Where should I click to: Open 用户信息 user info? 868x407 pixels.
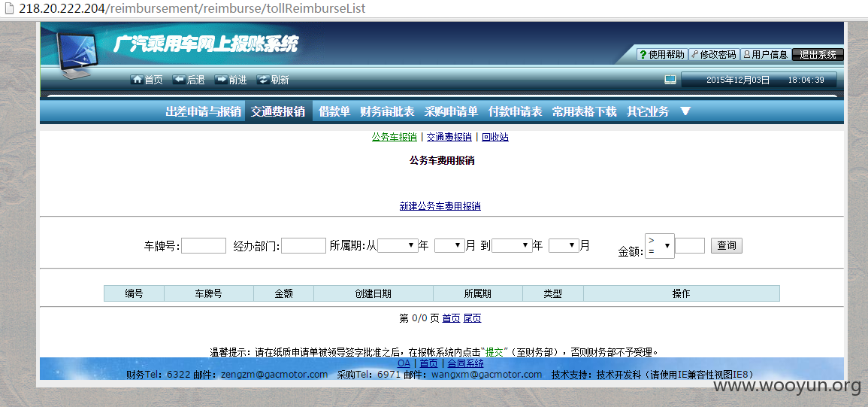[766, 54]
